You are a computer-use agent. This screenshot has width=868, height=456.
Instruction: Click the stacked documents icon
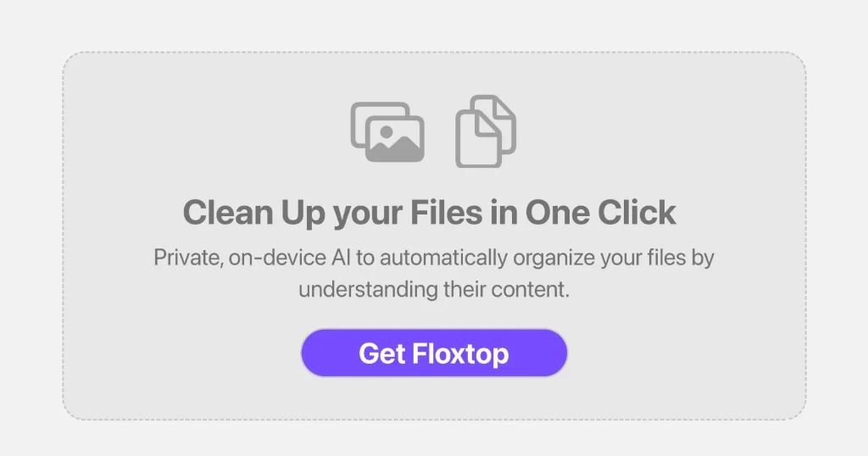pyautogui.click(x=486, y=131)
